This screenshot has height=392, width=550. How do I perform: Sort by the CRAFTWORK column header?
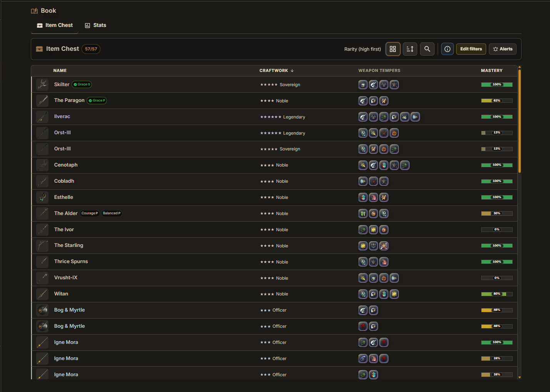(x=277, y=71)
